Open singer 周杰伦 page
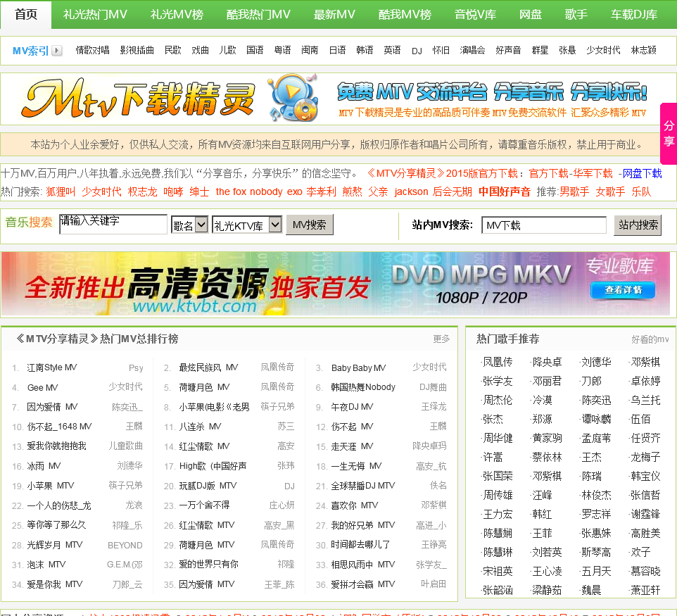 [498, 400]
